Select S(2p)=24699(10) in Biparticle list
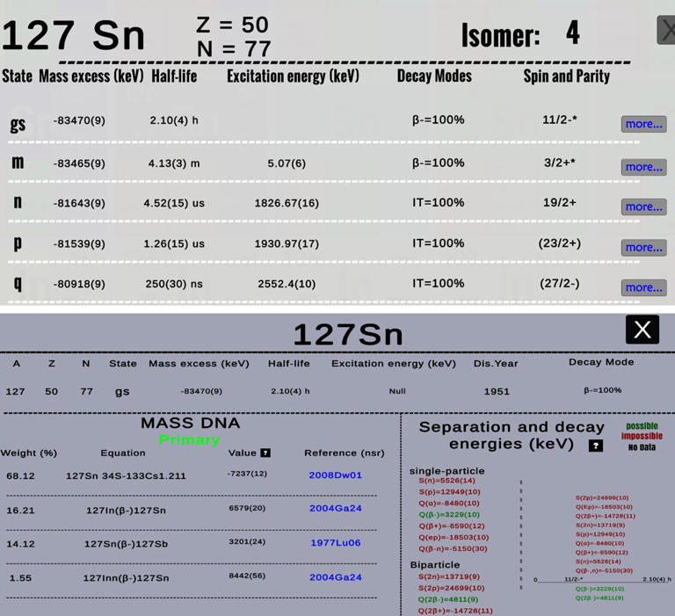Screen dimensions: 675x616 [x=452, y=588]
